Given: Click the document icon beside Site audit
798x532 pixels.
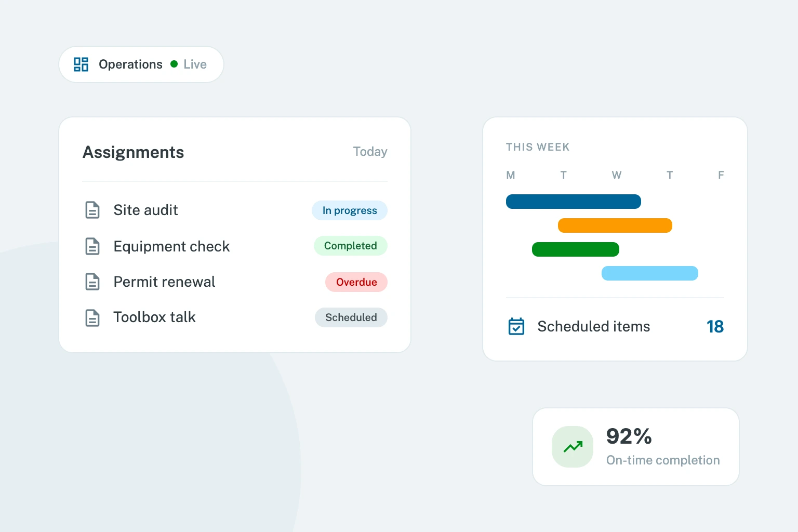Looking at the screenshot, I should (92, 210).
